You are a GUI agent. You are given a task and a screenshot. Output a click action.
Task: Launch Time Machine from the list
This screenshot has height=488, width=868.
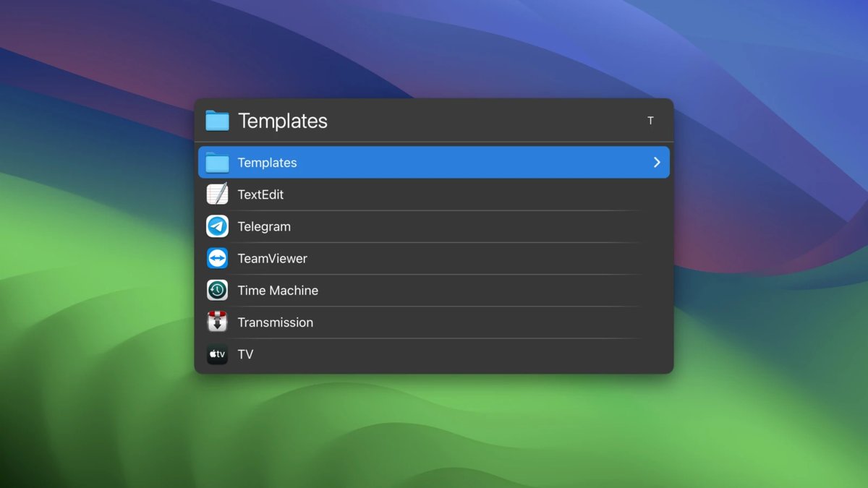coord(278,290)
